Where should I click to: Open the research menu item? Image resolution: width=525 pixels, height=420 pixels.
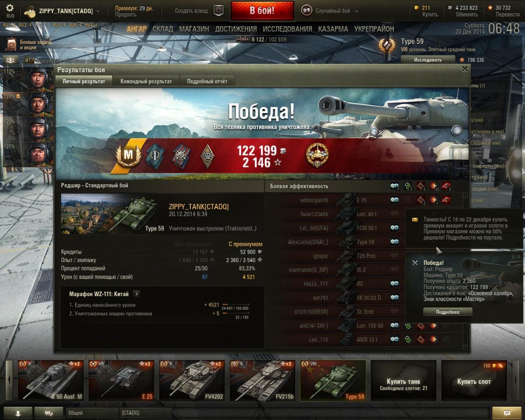(287, 29)
